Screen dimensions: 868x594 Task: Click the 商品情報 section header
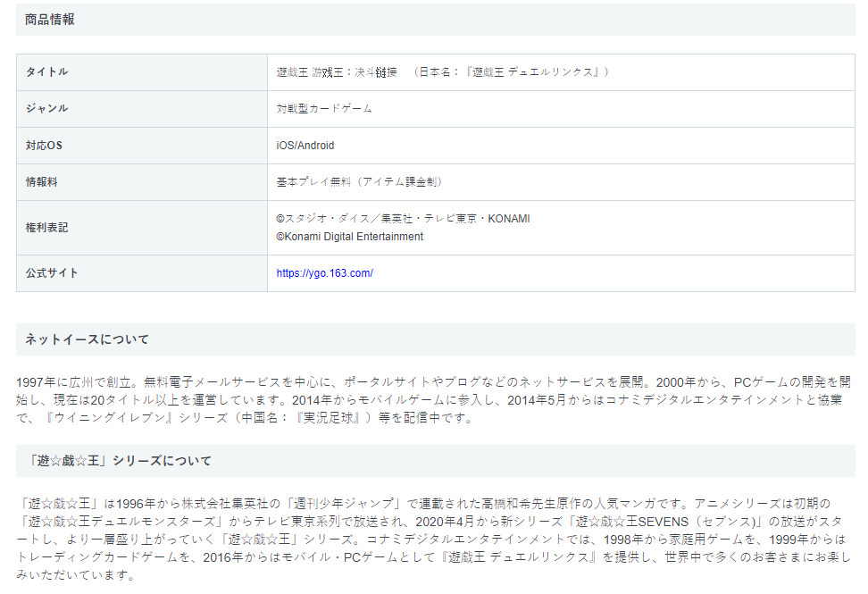[x=50, y=20]
